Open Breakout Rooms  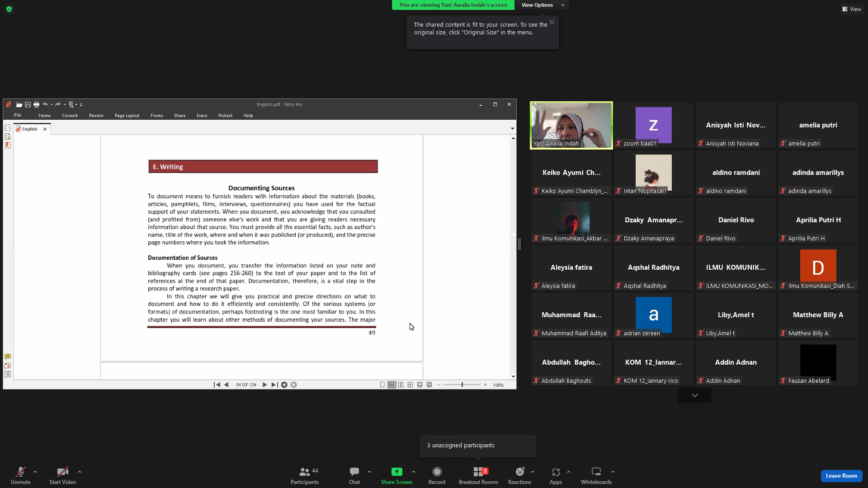pyautogui.click(x=478, y=476)
